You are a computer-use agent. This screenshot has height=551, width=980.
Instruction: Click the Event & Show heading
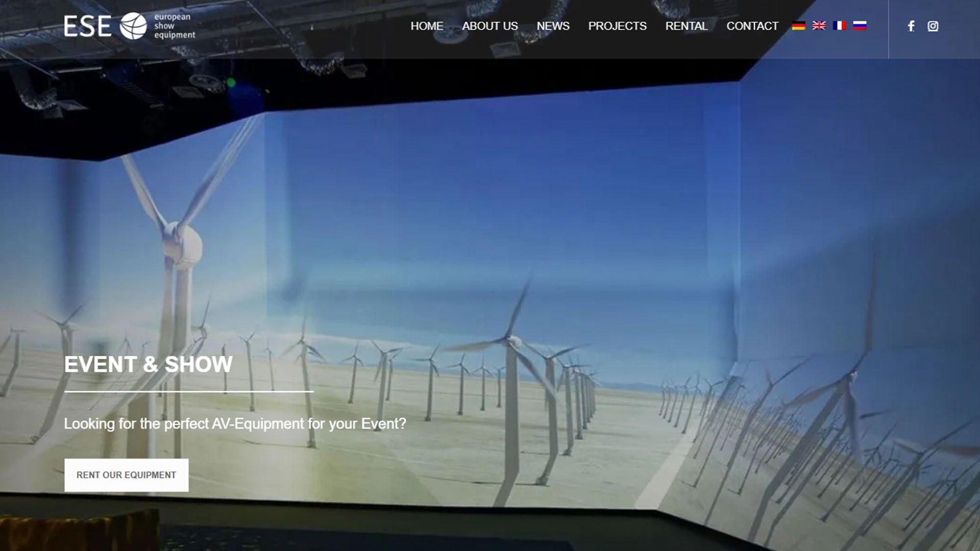tap(148, 364)
